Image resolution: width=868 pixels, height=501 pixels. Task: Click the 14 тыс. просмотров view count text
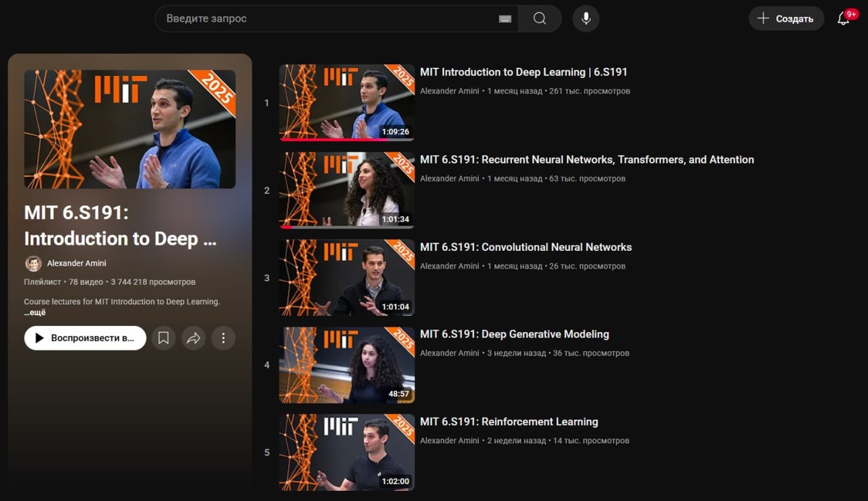(x=591, y=441)
